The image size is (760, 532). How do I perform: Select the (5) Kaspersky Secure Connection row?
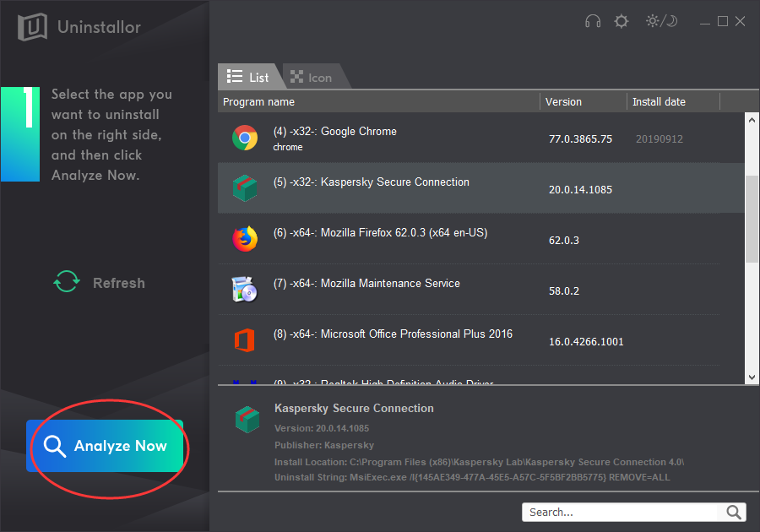coord(480,188)
